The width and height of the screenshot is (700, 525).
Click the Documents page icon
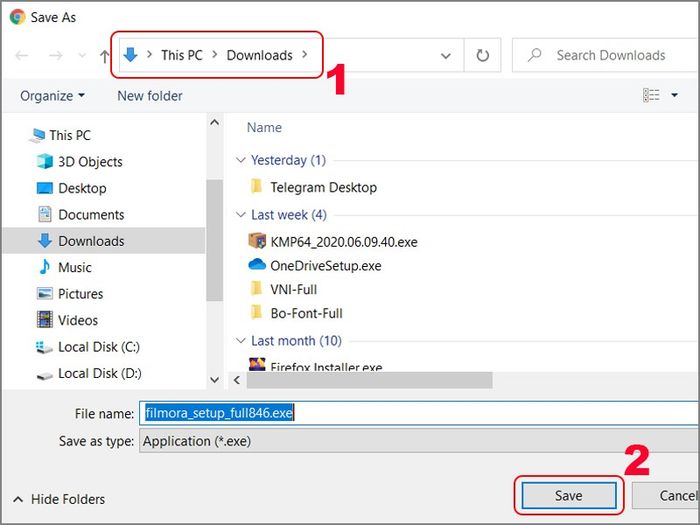click(x=45, y=214)
